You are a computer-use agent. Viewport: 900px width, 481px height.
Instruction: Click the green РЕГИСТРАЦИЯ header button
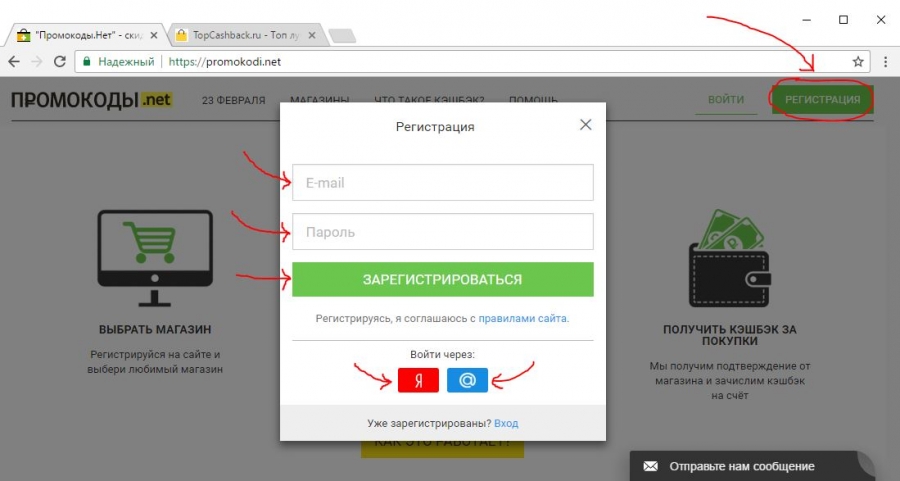[823, 99]
